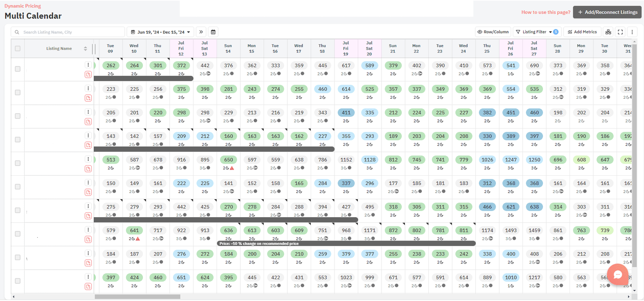The image size is (644, 301).
Task: Open three-dot menu for row priced 513 on Tue 09
Action: (x=88, y=159)
